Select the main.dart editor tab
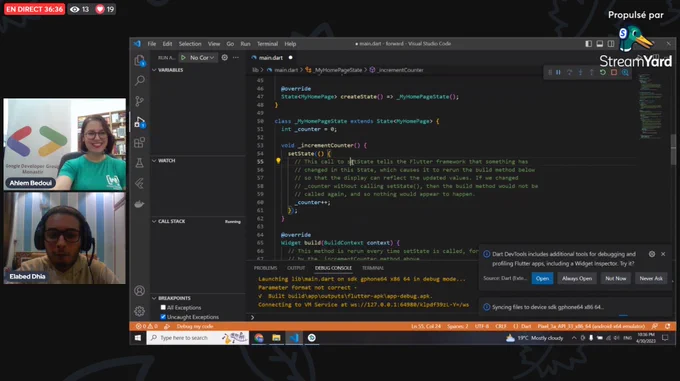The height and width of the screenshot is (381, 680). coord(271,57)
